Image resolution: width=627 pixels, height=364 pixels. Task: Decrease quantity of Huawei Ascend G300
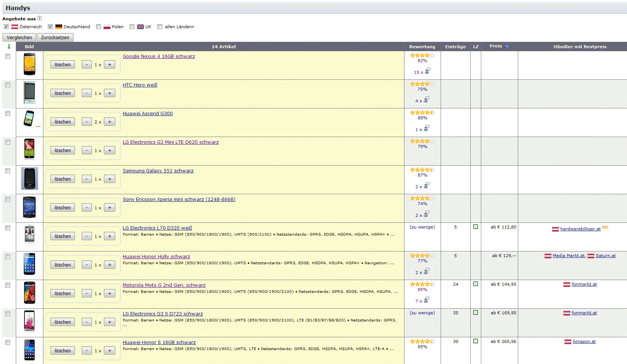point(87,122)
